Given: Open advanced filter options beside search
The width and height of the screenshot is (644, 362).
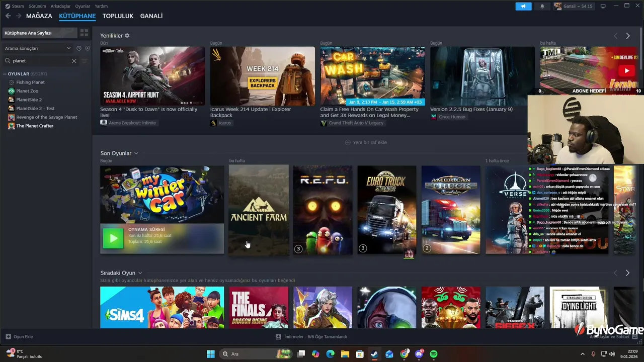Looking at the screenshot, I should [x=84, y=61].
